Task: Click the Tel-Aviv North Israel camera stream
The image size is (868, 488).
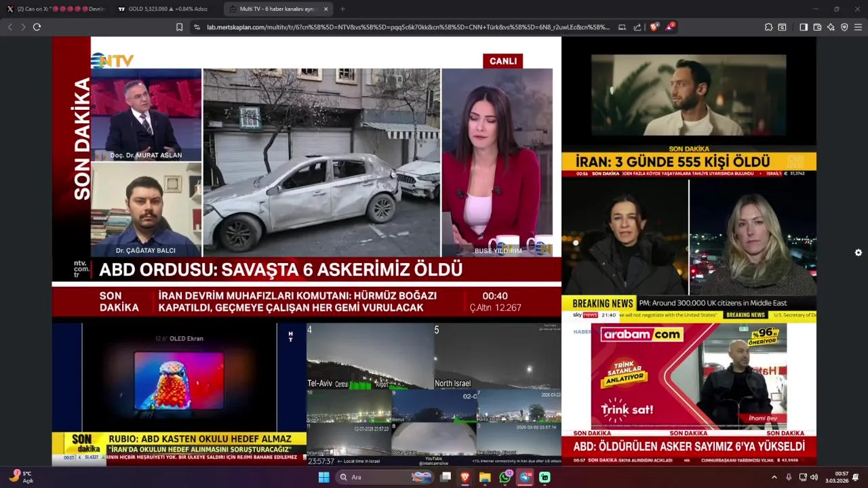Action: [x=434, y=394]
